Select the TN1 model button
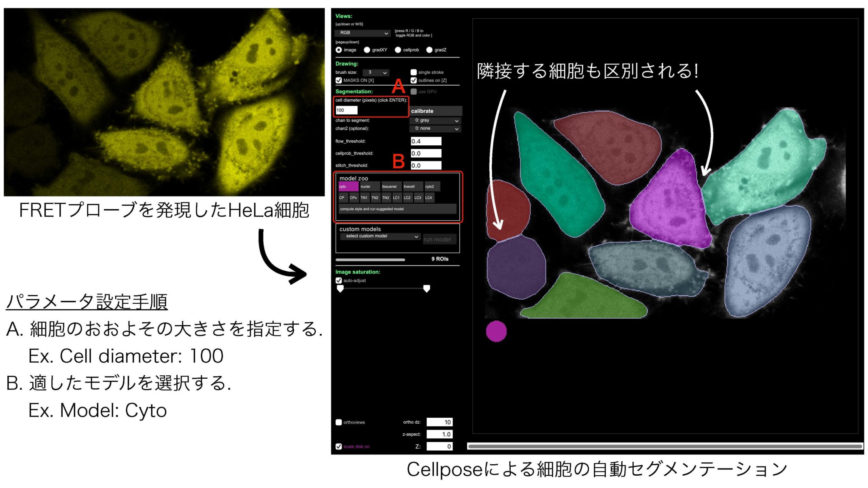The image size is (868, 488). 365,197
